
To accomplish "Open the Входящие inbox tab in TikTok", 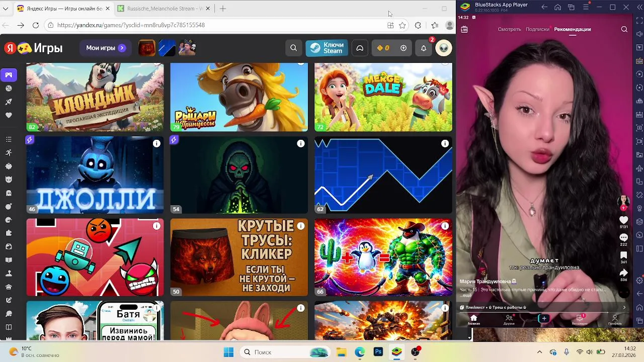I will click(x=580, y=320).
